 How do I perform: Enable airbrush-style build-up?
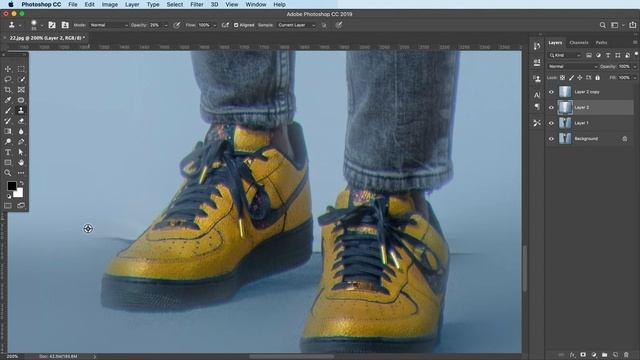point(225,25)
